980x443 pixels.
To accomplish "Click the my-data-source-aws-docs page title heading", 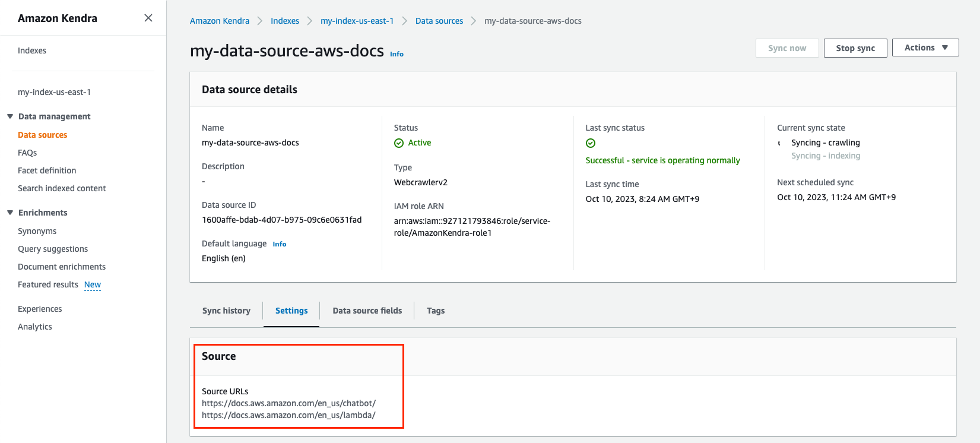I will point(287,51).
